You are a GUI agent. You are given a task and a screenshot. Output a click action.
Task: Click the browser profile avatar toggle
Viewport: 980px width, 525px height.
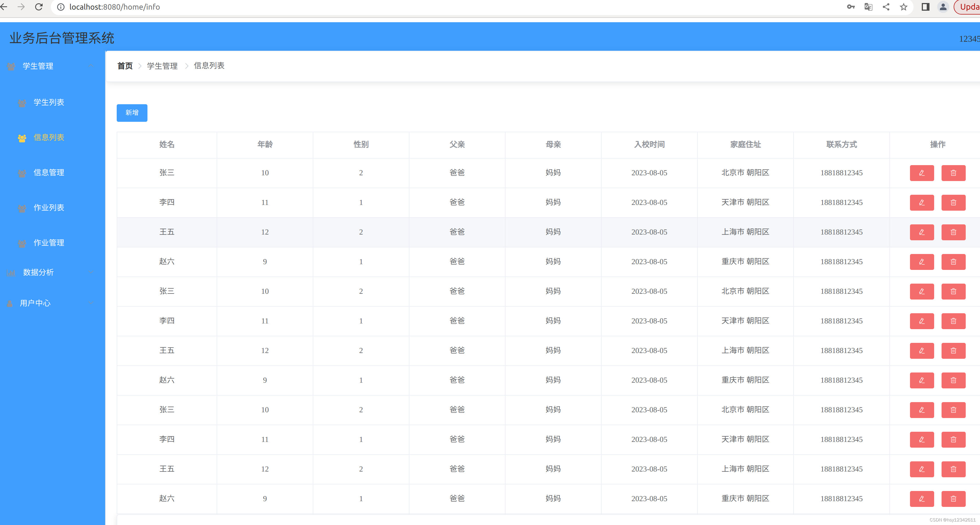pos(943,7)
